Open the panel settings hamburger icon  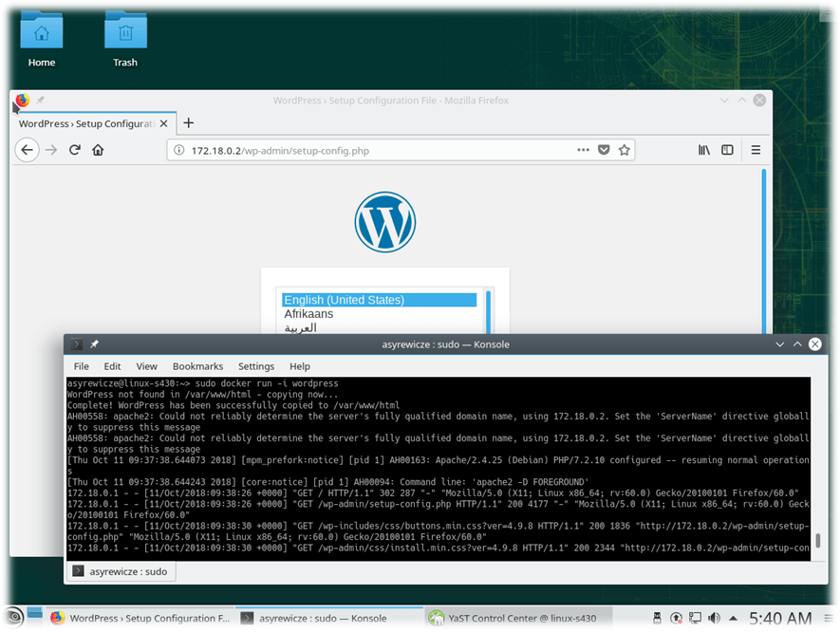[829, 618]
